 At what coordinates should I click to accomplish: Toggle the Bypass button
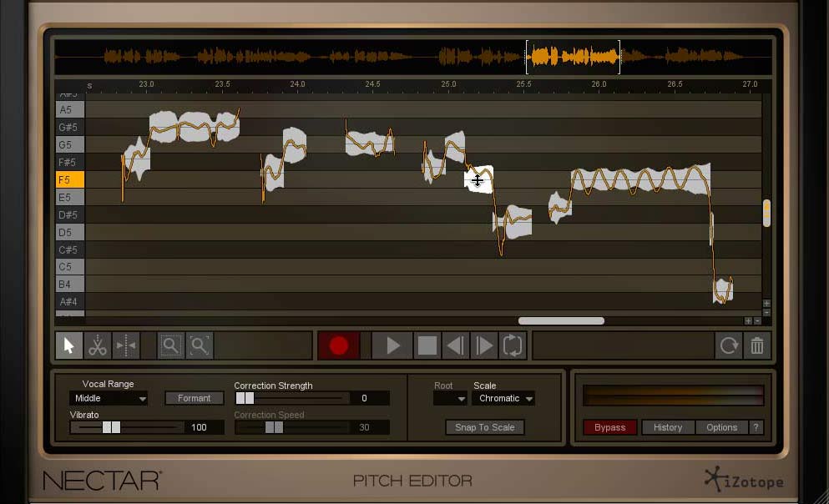click(609, 427)
